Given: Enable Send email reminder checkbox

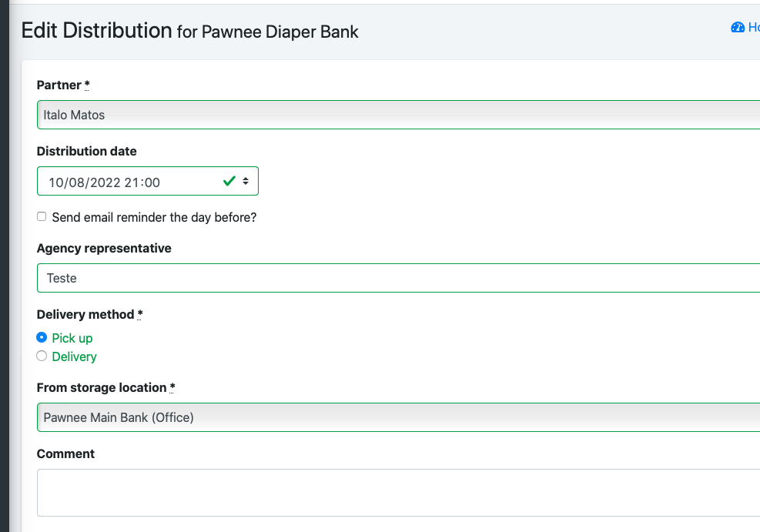Looking at the screenshot, I should click(x=42, y=216).
